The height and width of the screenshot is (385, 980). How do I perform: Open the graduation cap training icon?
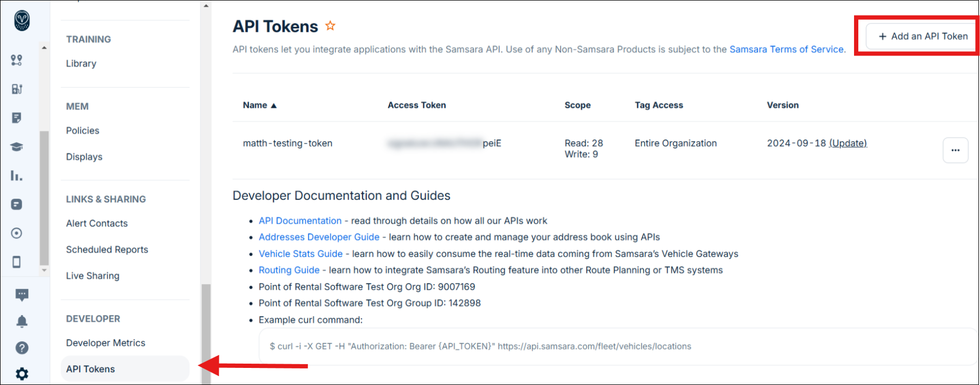pyautogui.click(x=17, y=147)
